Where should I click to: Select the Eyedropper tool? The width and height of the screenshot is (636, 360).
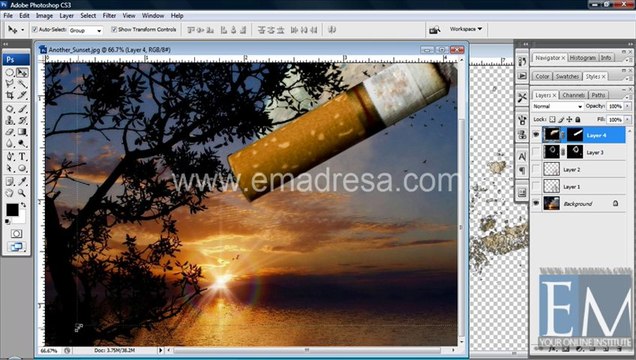coord(22,181)
